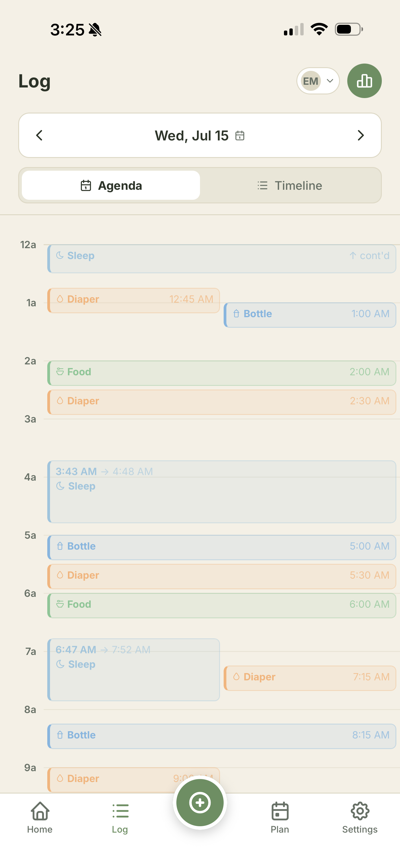Go to previous day with left chevron
400x868 pixels.
[39, 136]
